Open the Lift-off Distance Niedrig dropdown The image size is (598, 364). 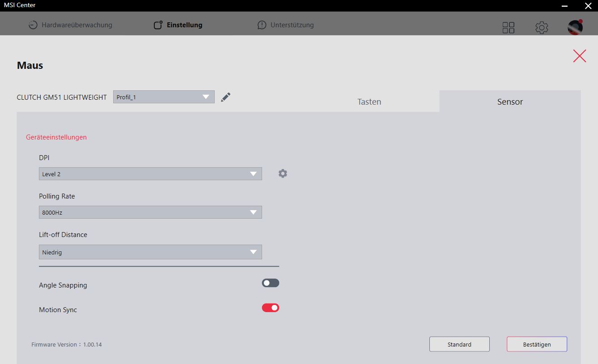coord(150,252)
